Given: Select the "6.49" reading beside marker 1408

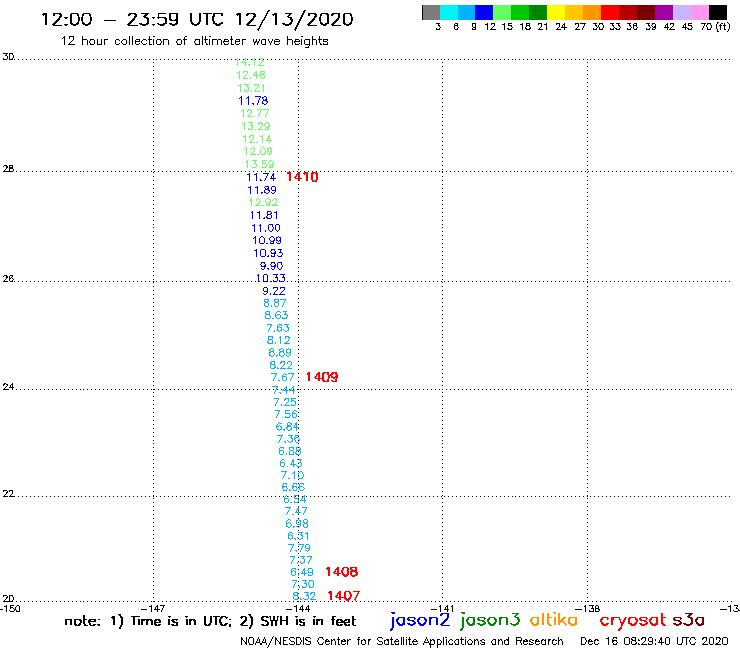Looking at the screenshot, I should 302,572.
